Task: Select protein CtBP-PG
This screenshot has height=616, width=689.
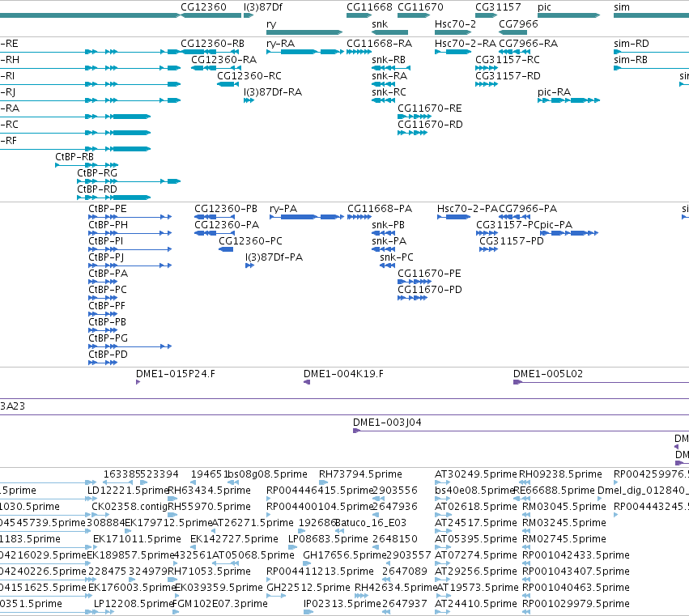Action: pyautogui.click(x=108, y=338)
